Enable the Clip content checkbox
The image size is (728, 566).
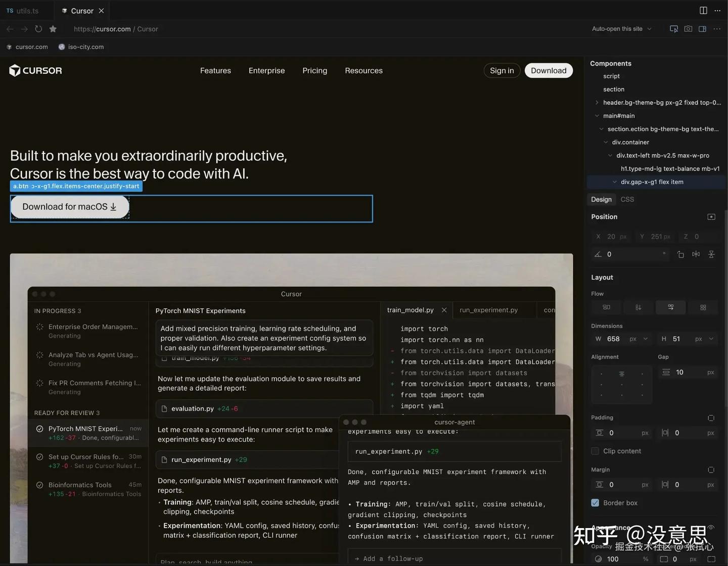click(x=595, y=451)
